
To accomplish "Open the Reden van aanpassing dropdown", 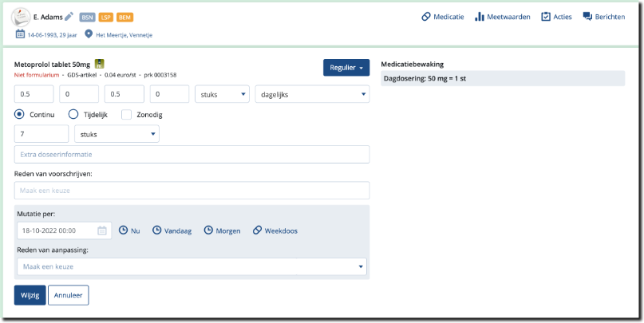I will pyautogui.click(x=192, y=266).
